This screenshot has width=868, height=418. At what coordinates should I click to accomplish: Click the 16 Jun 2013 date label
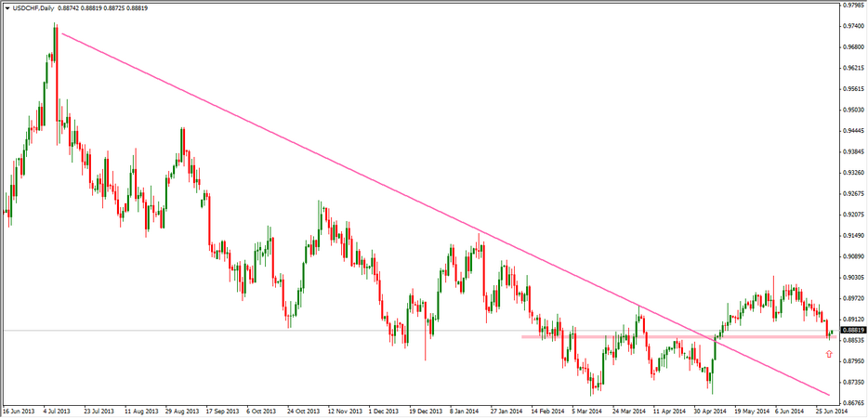(18, 410)
